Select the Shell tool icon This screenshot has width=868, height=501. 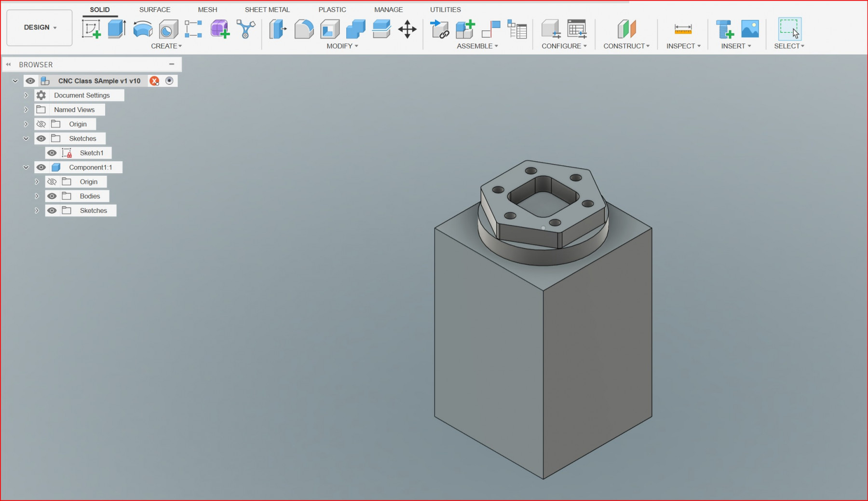pyautogui.click(x=330, y=29)
